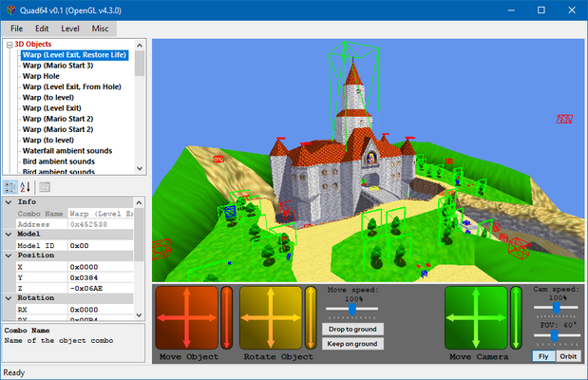Collapse the Info property category

(9, 201)
